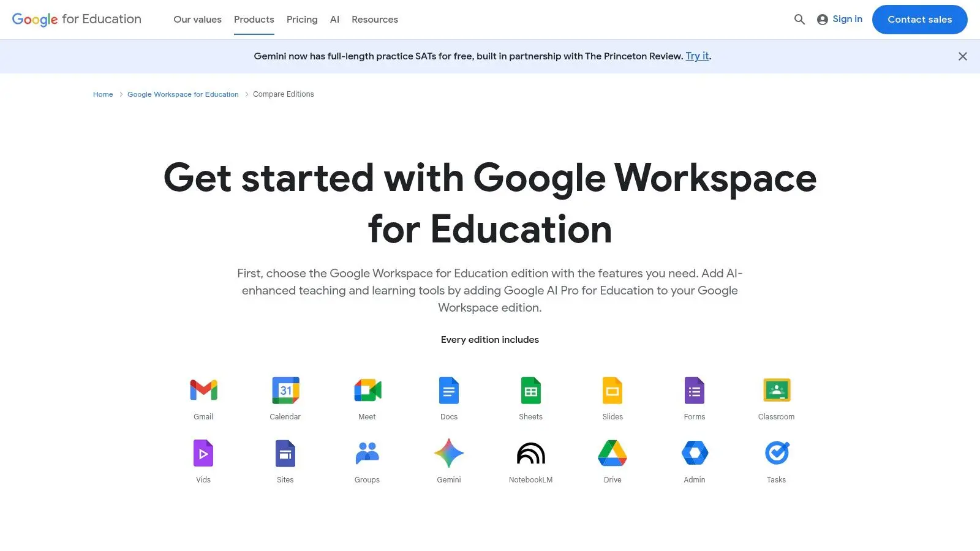980x551 pixels.
Task: Click the Google for Education logo
Action: pos(77,20)
